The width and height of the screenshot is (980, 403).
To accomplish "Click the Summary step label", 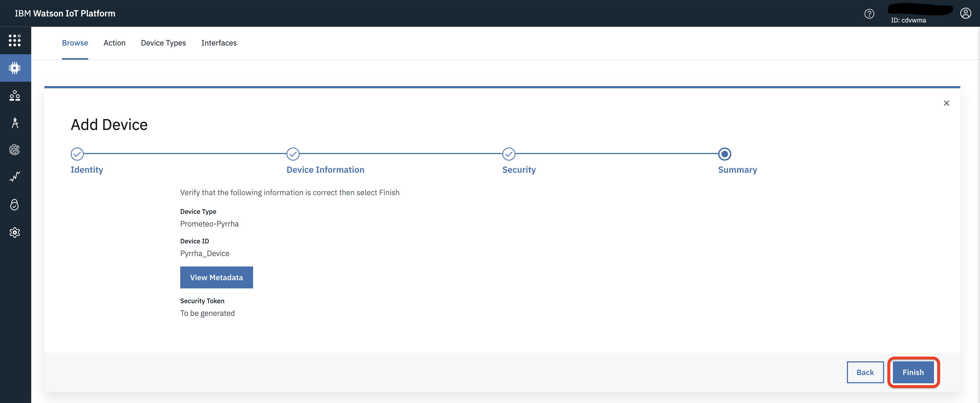I will 738,170.
